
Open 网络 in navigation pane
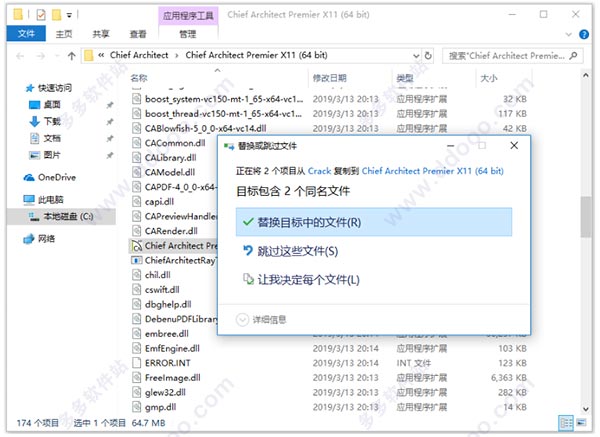click(39, 239)
